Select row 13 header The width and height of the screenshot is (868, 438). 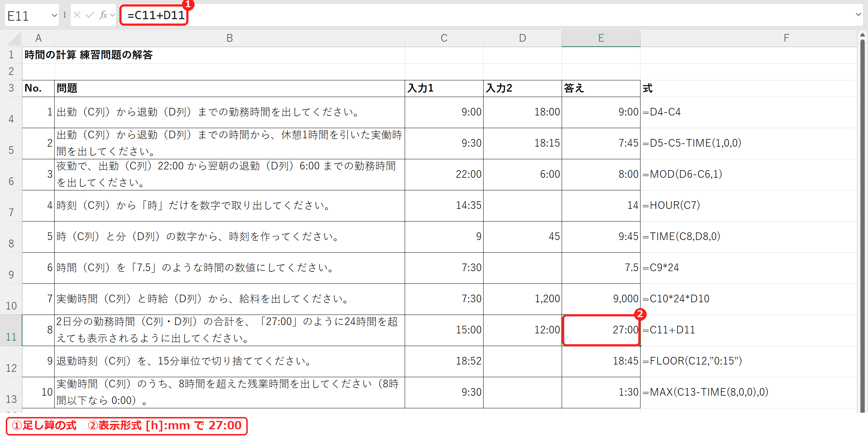pyautogui.click(x=11, y=393)
